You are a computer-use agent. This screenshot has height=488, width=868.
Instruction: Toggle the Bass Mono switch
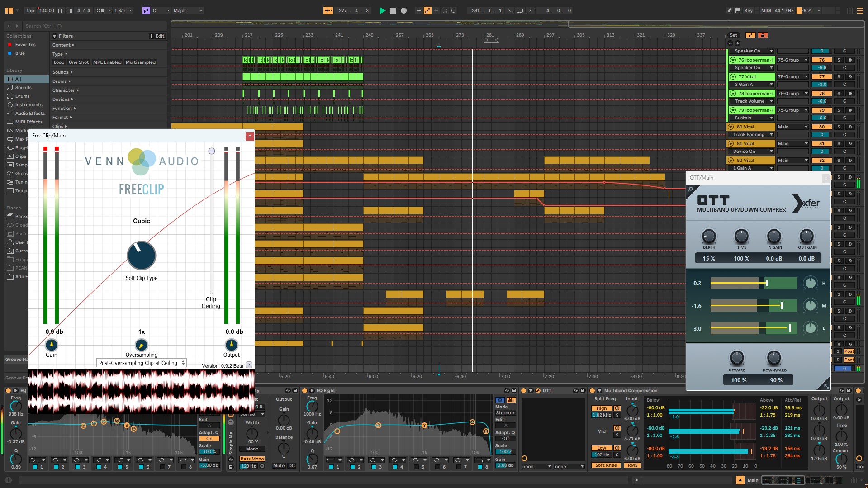[252, 459]
